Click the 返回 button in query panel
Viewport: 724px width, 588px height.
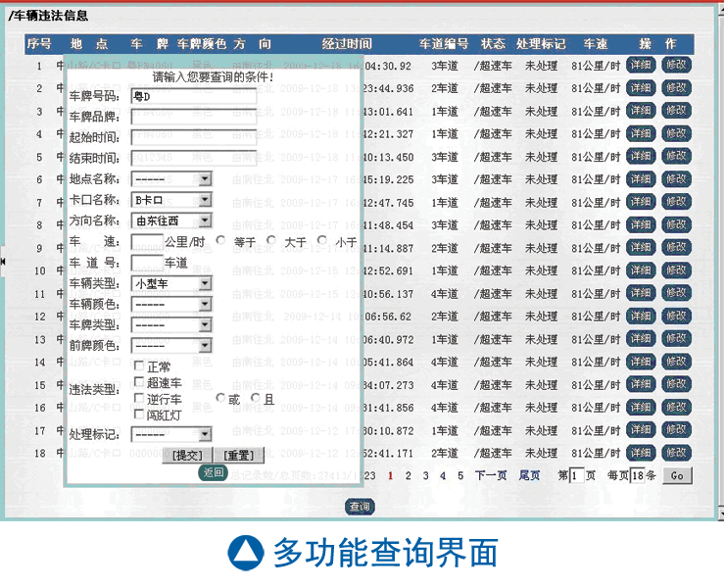(214, 472)
